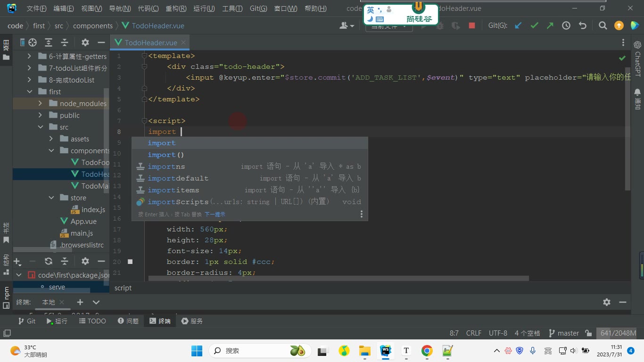644x362 pixels.
Task: Switch to the 终端 tool window tab
Action: [x=160, y=321]
